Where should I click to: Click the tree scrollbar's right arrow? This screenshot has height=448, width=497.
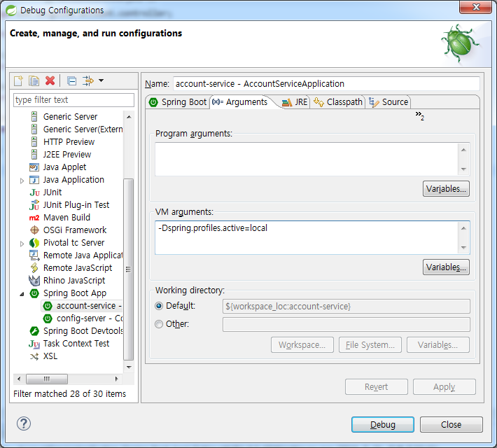click(x=117, y=379)
